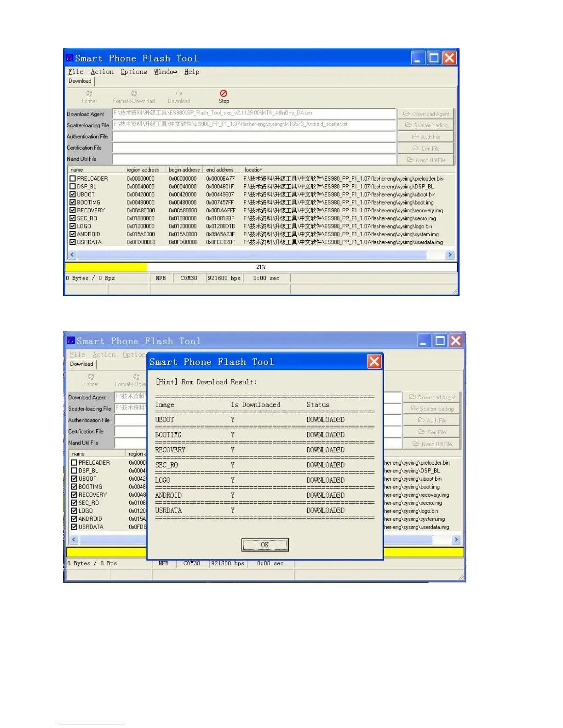
Task: Select the Download tab in top window
Action: point(80,81)
